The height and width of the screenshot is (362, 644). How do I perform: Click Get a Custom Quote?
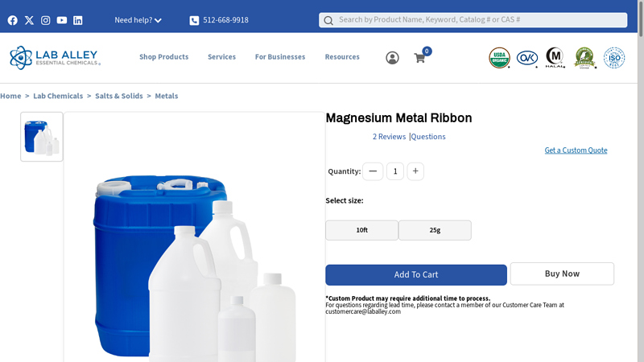576,150
